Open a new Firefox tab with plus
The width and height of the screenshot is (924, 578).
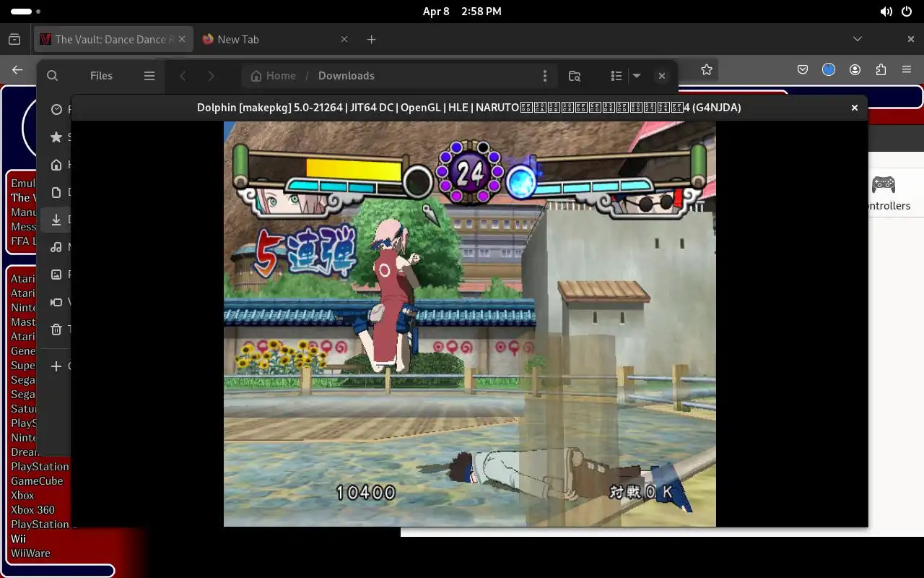(371, 39)
